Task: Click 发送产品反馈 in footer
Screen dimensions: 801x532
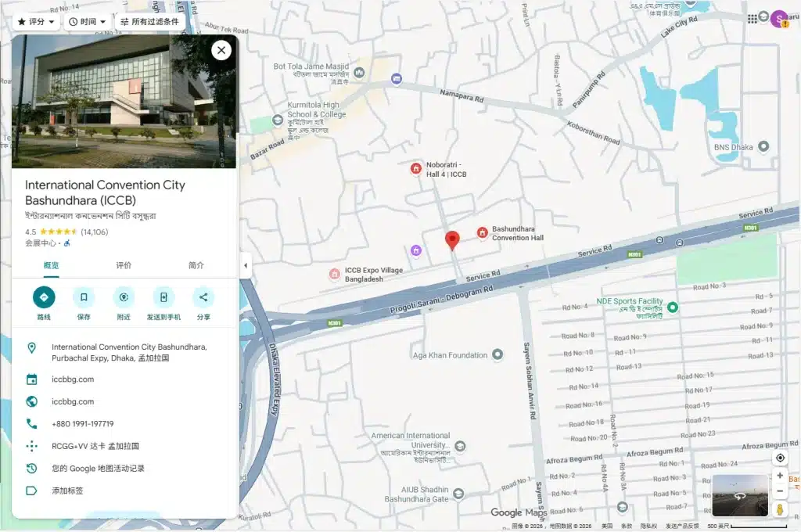Action: click(682, 526)
